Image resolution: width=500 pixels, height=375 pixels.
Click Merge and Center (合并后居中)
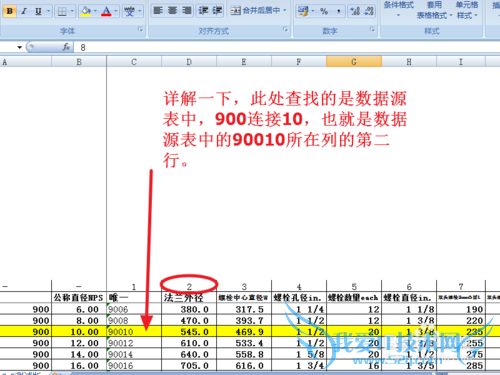(255, 11)
